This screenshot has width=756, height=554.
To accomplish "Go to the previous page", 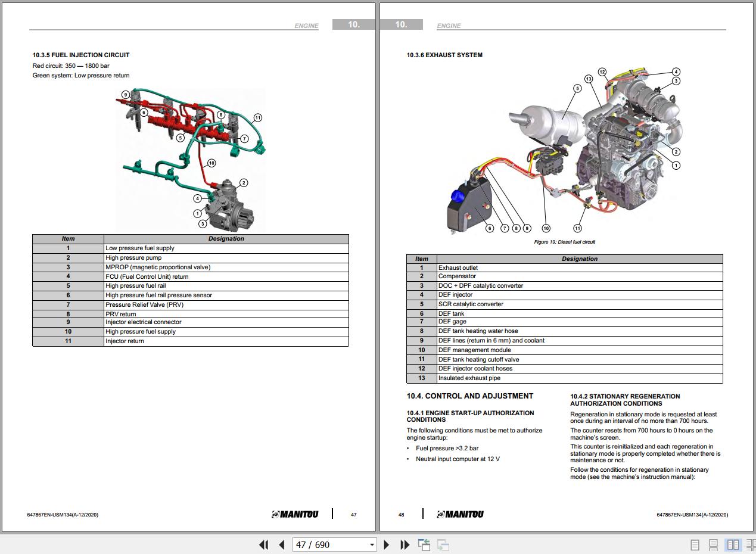I will (x=282, y=544).
